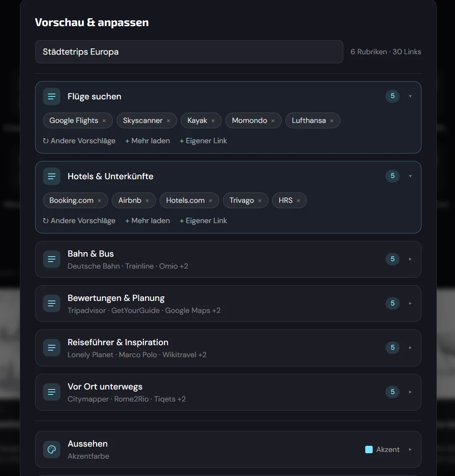Remove the Google Flights chip

[x=104, y=121]
